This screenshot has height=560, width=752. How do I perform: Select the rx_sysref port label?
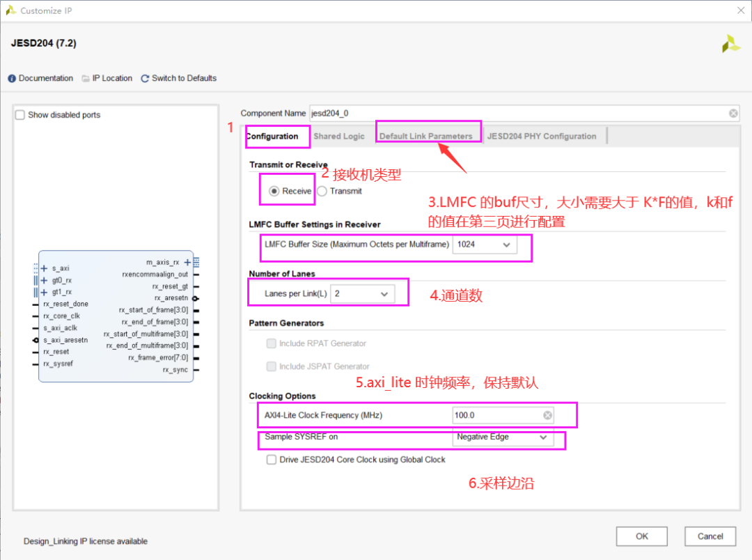click(58, 364)
